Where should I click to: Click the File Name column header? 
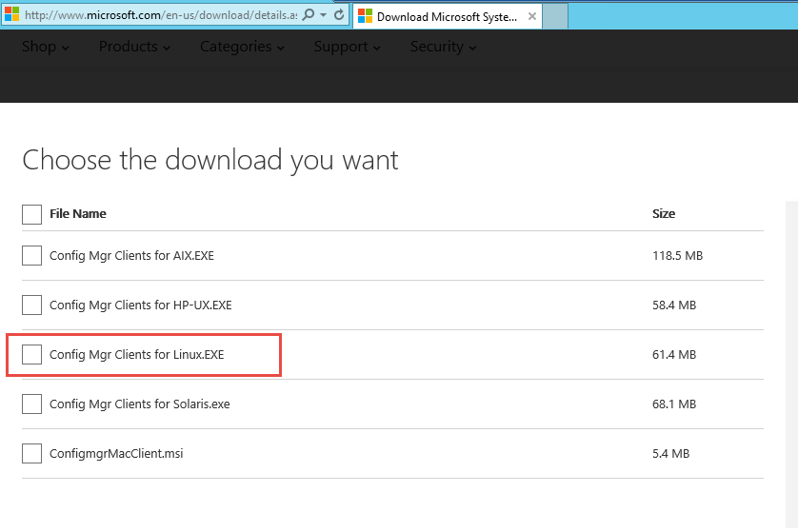coord(78,213)
